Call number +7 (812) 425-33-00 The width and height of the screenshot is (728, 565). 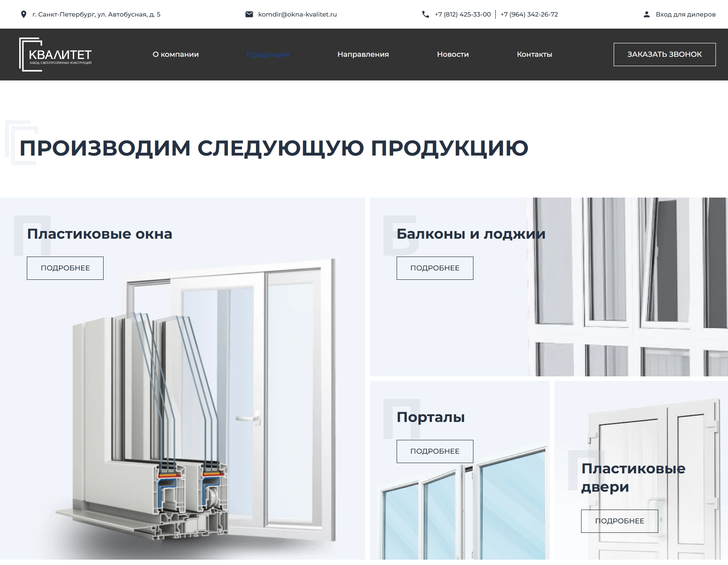point(463,14)
